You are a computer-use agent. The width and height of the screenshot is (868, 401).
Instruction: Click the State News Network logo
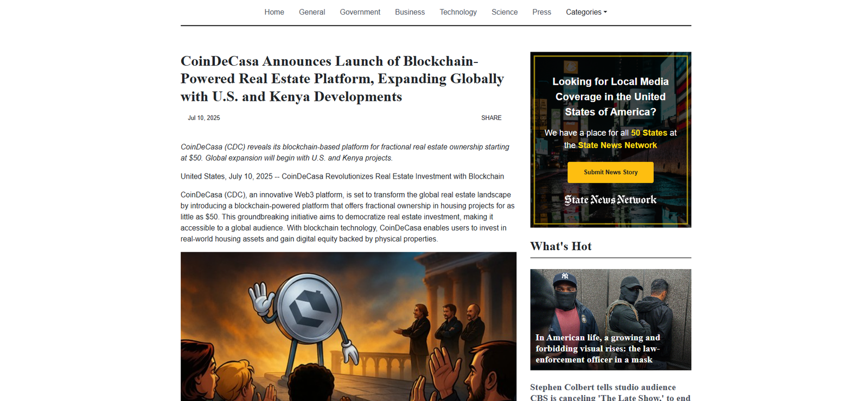(x=610, y=200)
